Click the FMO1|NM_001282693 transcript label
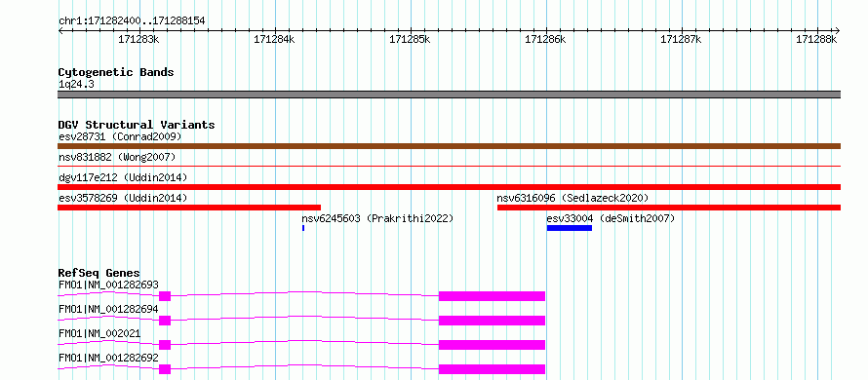868x380 pixels. tap(108, 285)
